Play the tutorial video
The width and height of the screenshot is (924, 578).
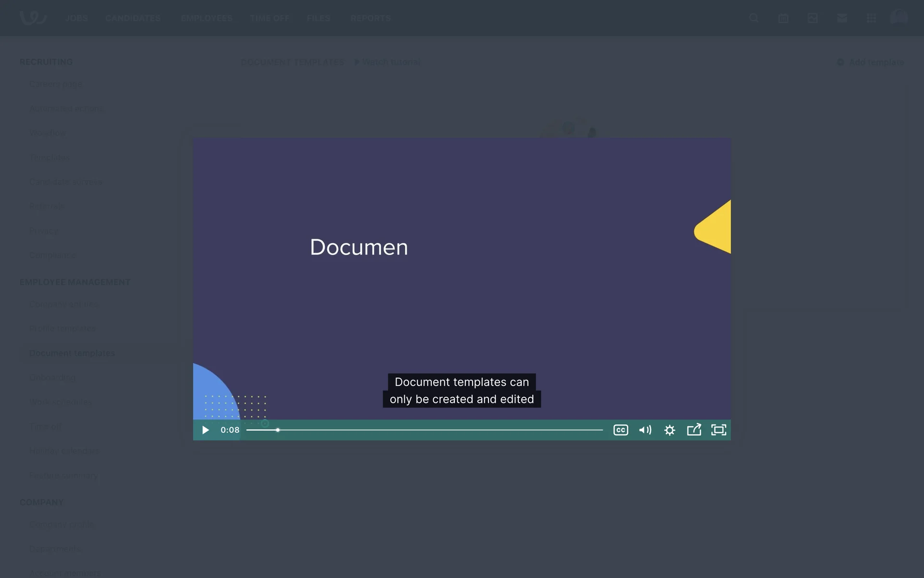tap(205, 430)
